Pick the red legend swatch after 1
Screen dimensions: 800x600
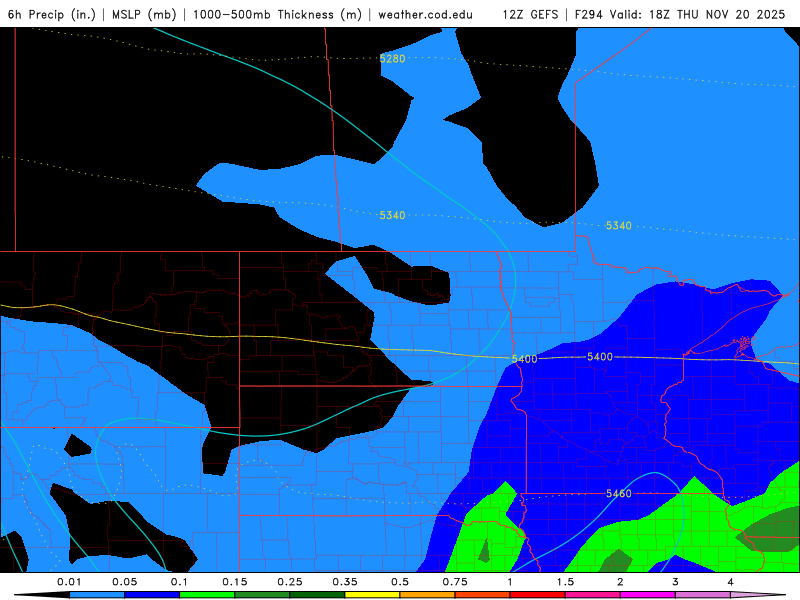coord(538,595)
